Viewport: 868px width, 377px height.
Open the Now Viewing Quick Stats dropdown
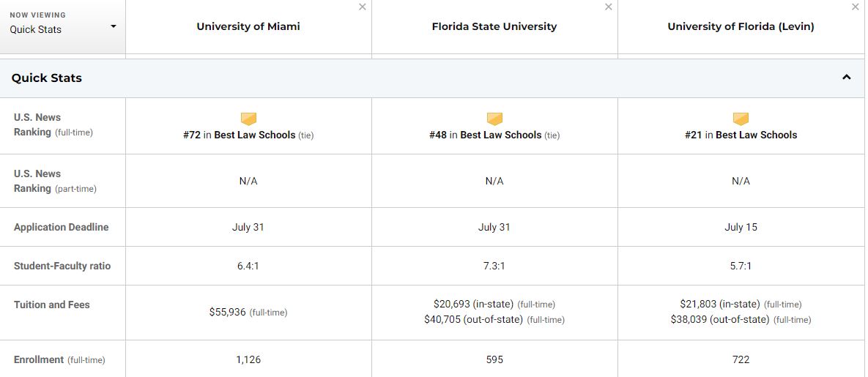click(x=62, y=26)
